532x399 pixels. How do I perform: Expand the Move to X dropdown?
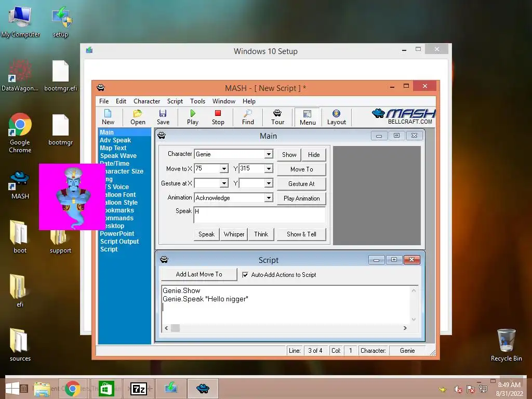point(224,169)
